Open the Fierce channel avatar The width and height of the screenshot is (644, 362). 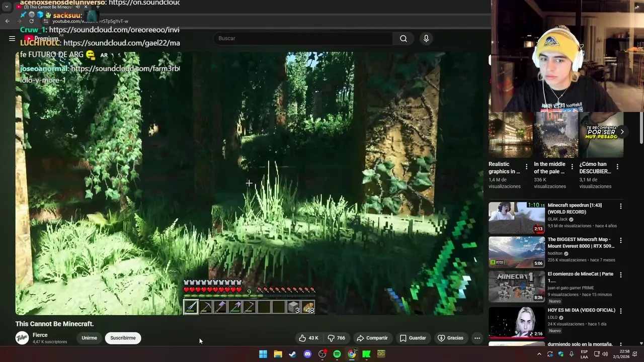pos(22,338)
